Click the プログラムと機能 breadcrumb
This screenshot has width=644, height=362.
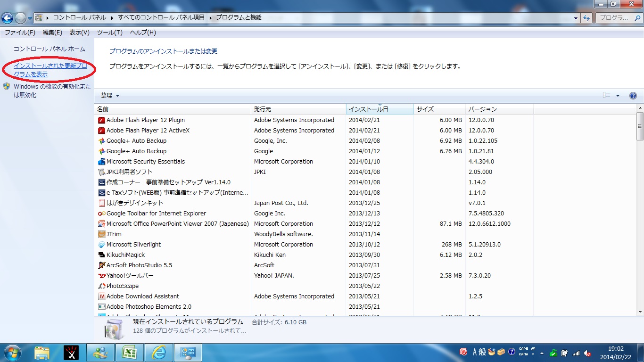pos(239,18)
